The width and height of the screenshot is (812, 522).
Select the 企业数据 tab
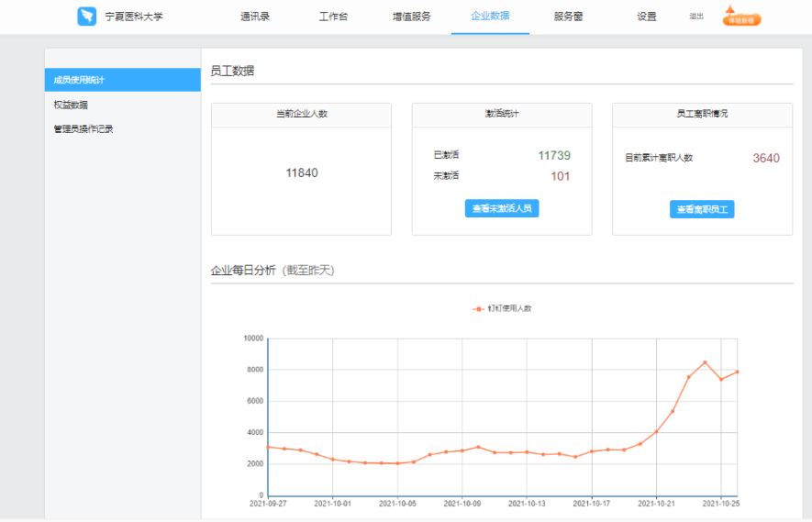(490, 17)
